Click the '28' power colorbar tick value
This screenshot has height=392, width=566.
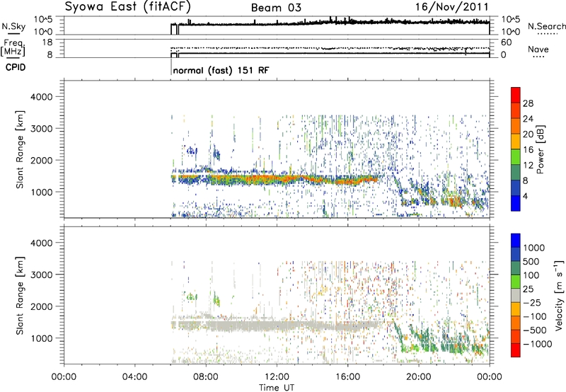click(528, 104)
